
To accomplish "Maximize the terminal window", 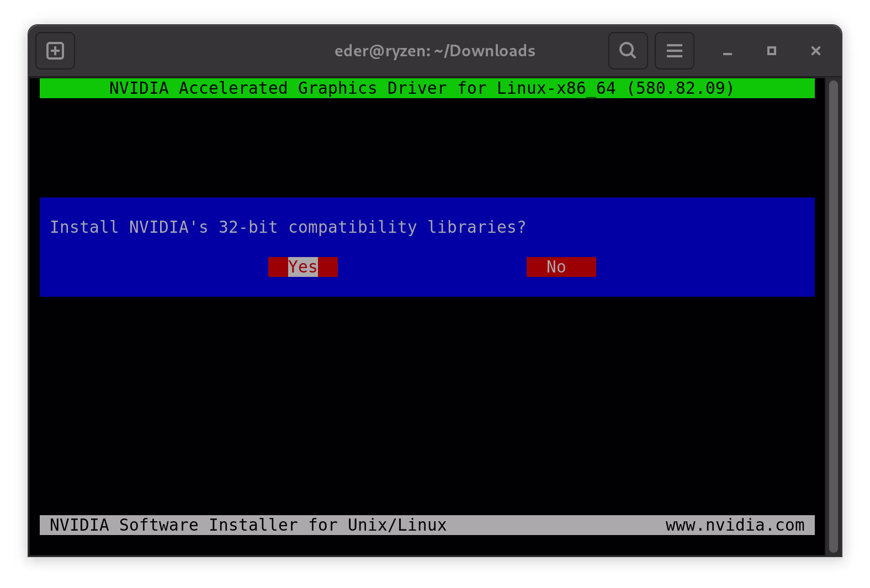I will click(772, 51).
